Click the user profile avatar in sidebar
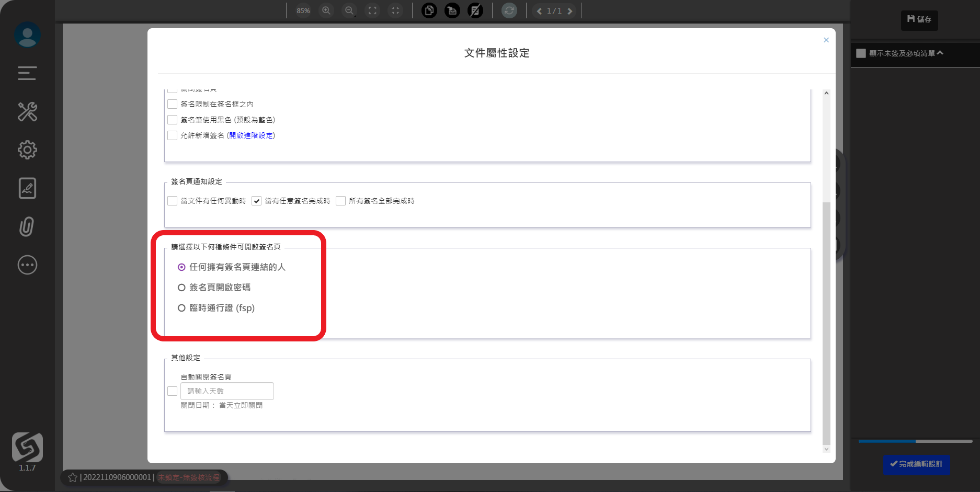Screen dimensions: 980x492 pyautogui.click(x=27, y=35)
